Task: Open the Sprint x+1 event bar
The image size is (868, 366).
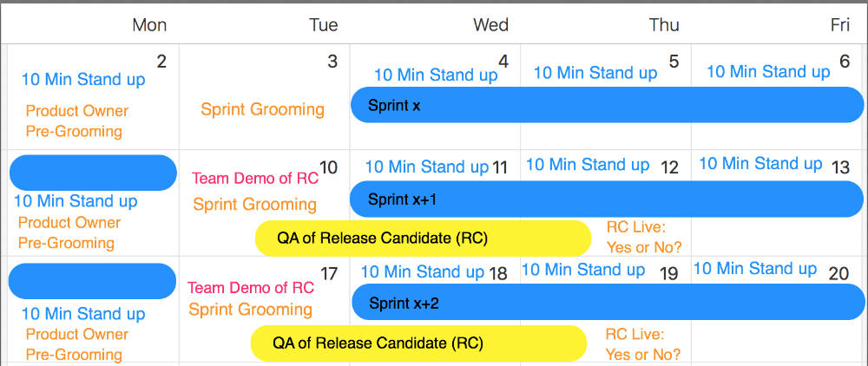Action: point(607,199)
